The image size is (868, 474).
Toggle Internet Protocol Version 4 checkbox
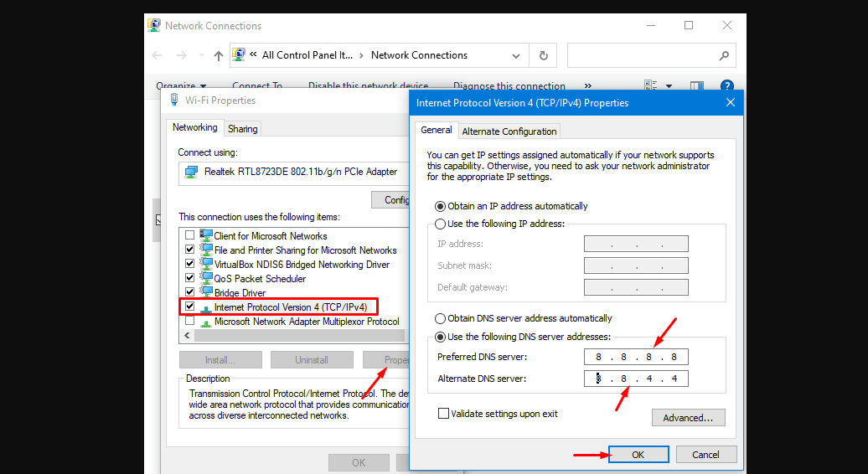[190, 306]
